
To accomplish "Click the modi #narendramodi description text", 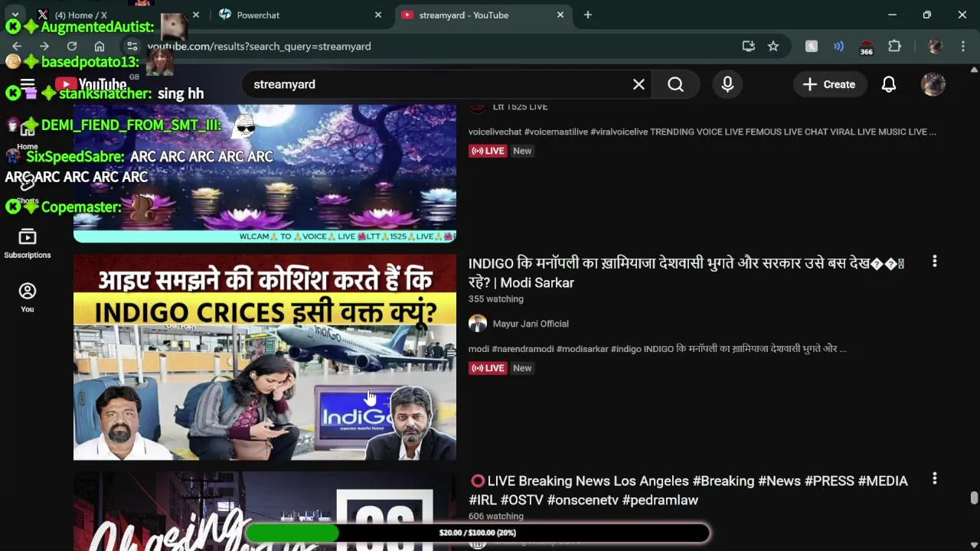I will coord(657,349).
